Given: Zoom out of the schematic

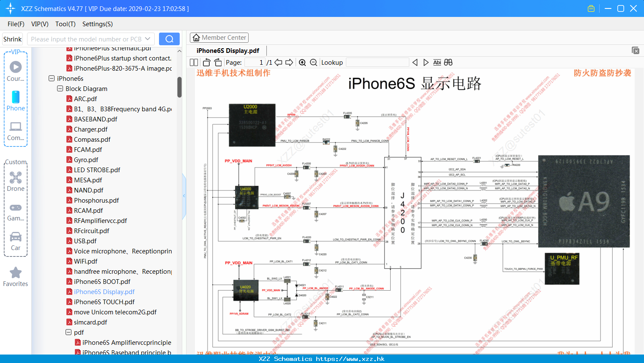Looking at the screenshot, I should click(x=313, y=62).
